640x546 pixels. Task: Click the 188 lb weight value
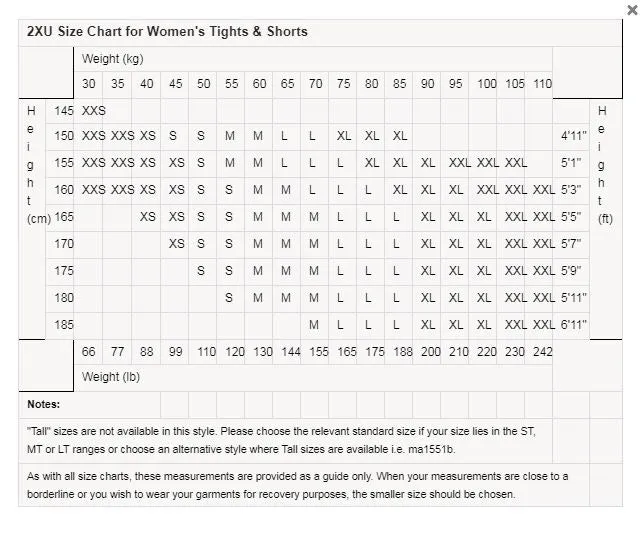pyautogui.click(x=402, y=352)
